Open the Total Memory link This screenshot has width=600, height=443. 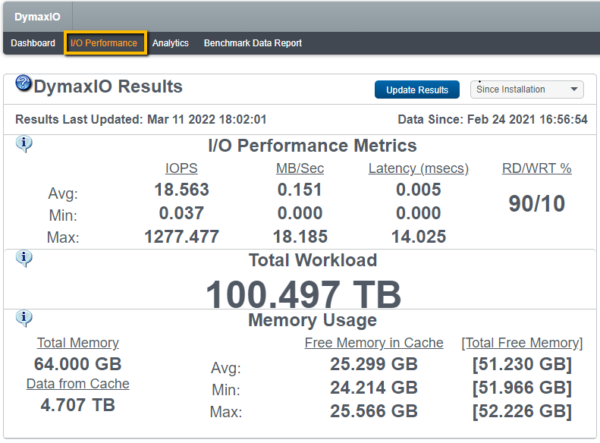[x=77, y=343]
